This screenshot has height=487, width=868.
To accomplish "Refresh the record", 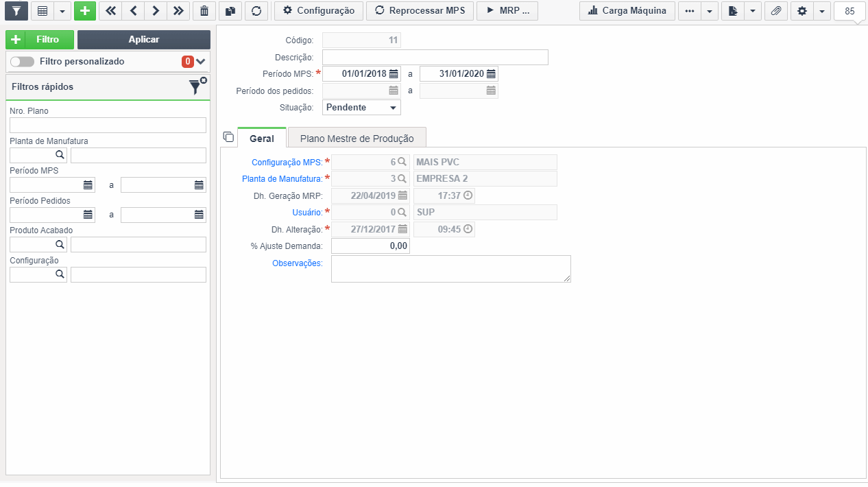I will pyautogui.click(x=256, y=11).
